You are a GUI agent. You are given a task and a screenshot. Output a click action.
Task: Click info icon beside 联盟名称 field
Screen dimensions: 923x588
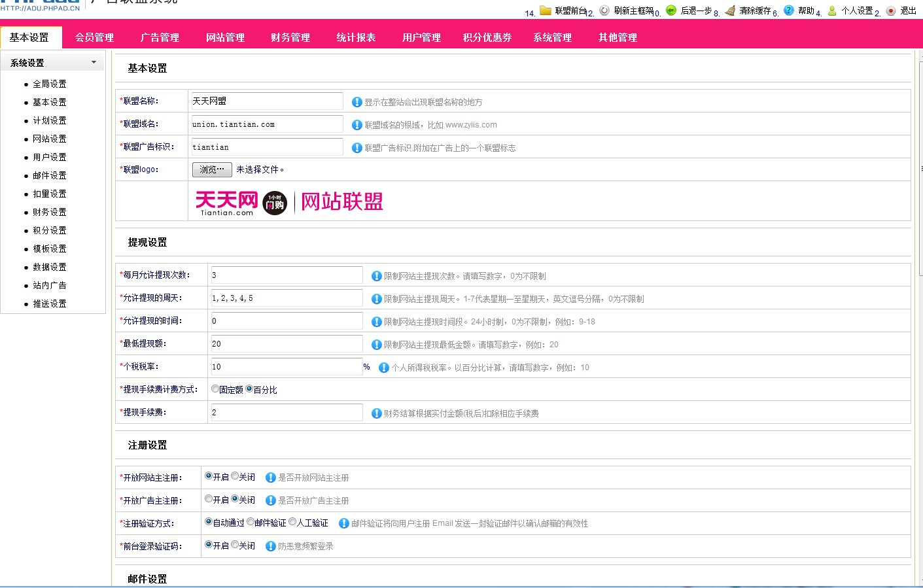[357, 102]
